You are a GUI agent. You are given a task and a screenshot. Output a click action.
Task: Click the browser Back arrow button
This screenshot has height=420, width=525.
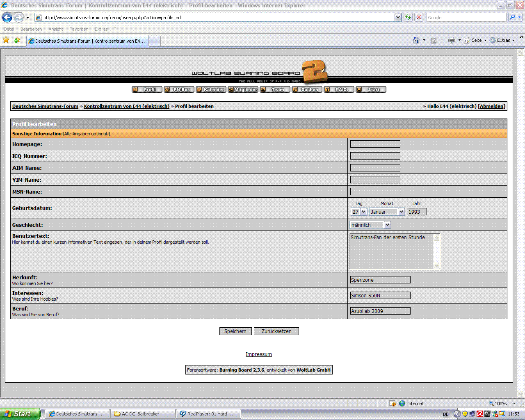[x=7, y=17]
